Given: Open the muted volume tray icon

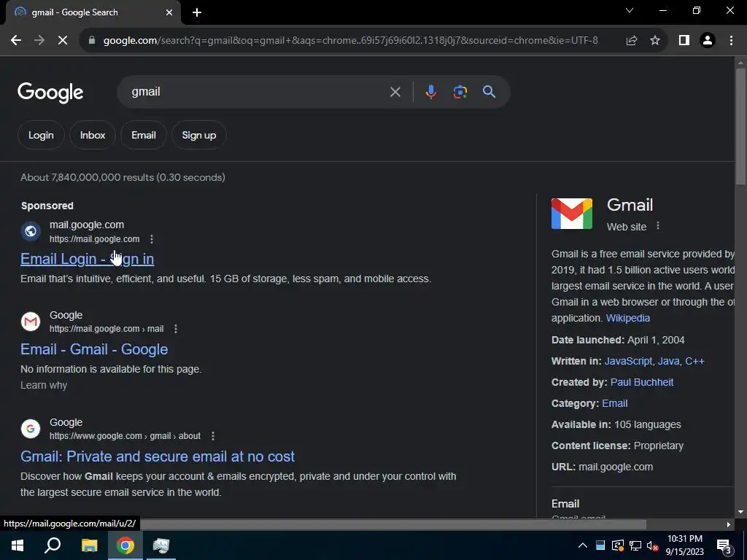Looking at the screenshot, I should pyautogui.click(x=652, y=545).
